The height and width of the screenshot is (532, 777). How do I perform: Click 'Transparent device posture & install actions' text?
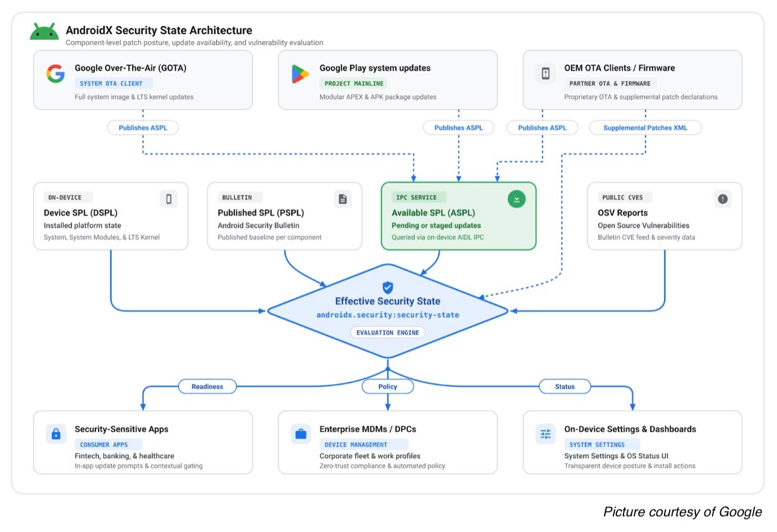coord(630,466)
